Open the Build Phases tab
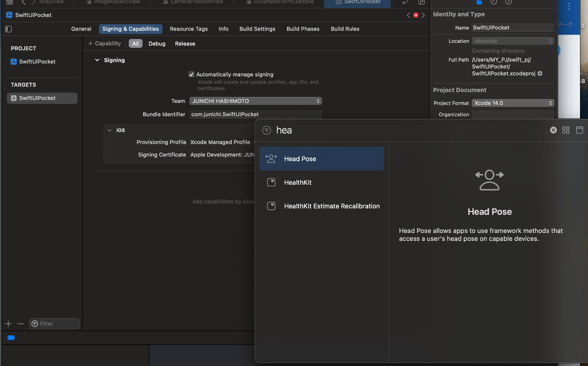This screenshot has width=588, height=366. 303,29
